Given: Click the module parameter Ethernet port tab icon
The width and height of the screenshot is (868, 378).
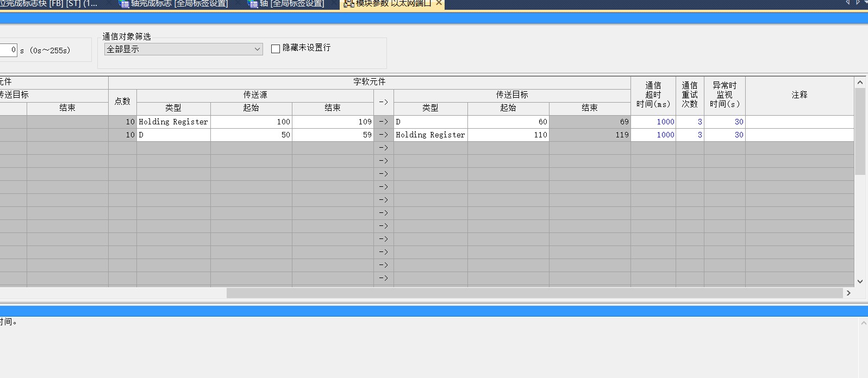Looking at the screenshot, I should click(348, 4).
